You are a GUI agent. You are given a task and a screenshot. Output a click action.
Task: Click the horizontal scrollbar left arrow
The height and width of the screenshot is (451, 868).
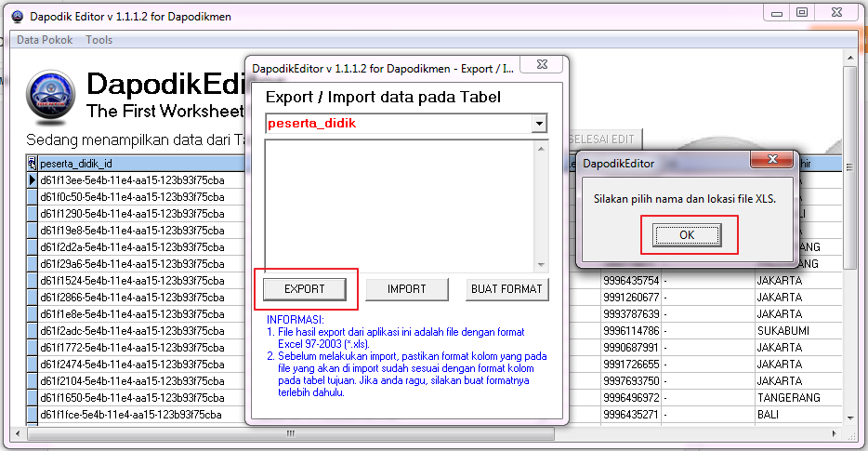(19, 433)
